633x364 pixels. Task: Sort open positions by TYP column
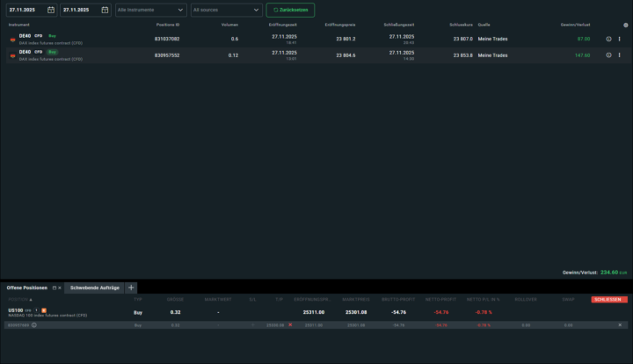(x=138, y=300)
